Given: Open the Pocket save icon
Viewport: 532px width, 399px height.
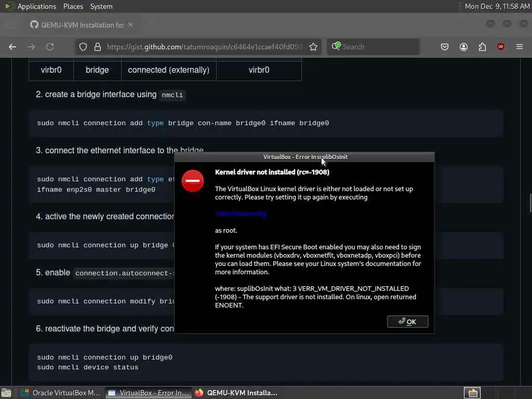Looking at the screenshot, I should click(x=445, y=47).
